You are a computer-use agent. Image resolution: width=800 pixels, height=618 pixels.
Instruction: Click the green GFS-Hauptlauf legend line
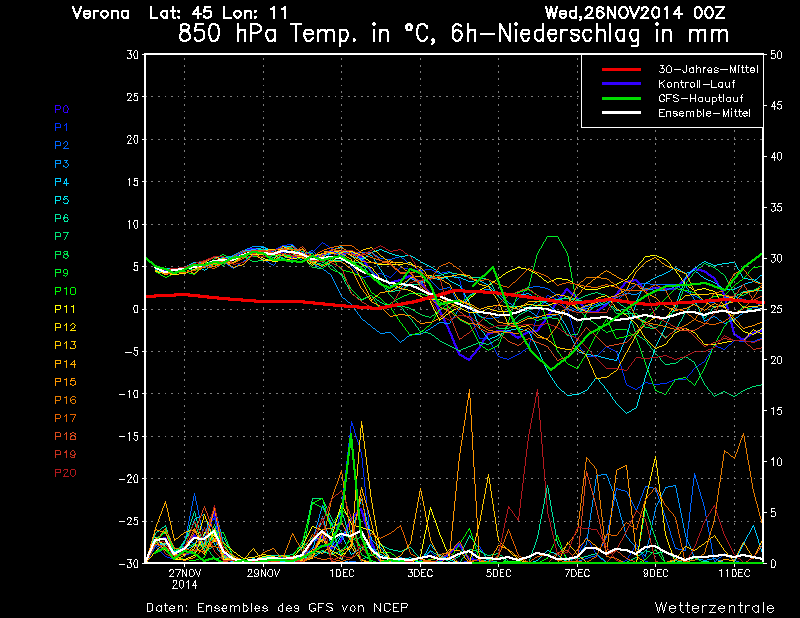[x=621, y=98]
